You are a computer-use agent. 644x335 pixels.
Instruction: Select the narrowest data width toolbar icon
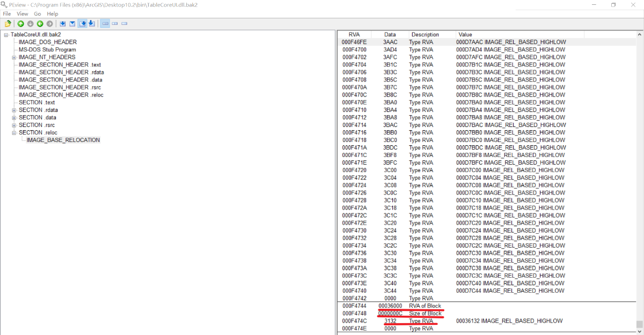click(125, 24)
